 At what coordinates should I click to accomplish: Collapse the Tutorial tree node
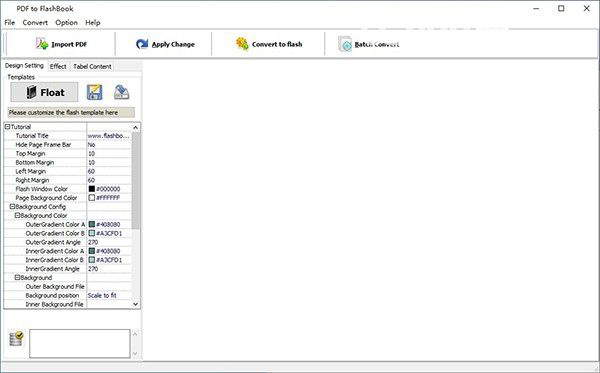pyautogui.click(x=7, y=127)
